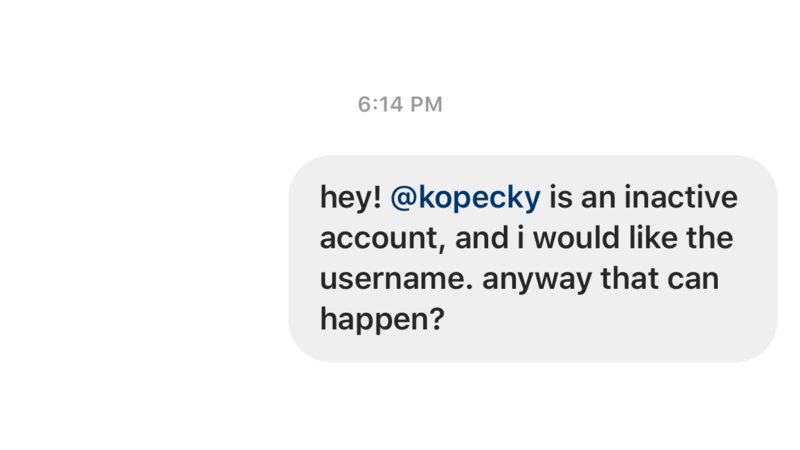Click the word "an" before "inactive"

pyautogui.click(x=598, y=198)
